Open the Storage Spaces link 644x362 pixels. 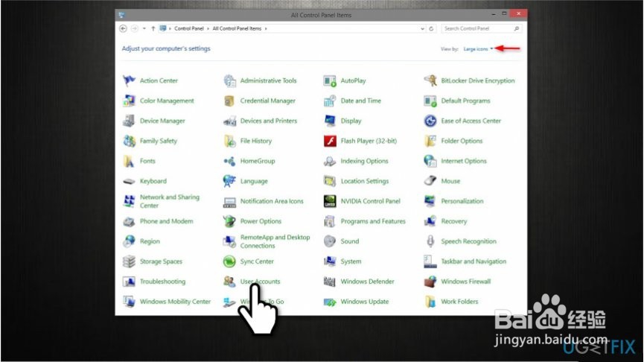click(161, 261)
